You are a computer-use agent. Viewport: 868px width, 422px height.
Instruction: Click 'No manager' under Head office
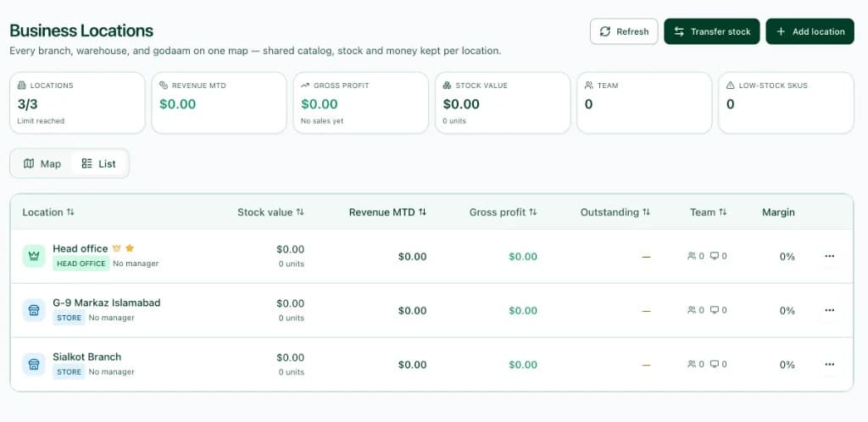coord(136,264)
